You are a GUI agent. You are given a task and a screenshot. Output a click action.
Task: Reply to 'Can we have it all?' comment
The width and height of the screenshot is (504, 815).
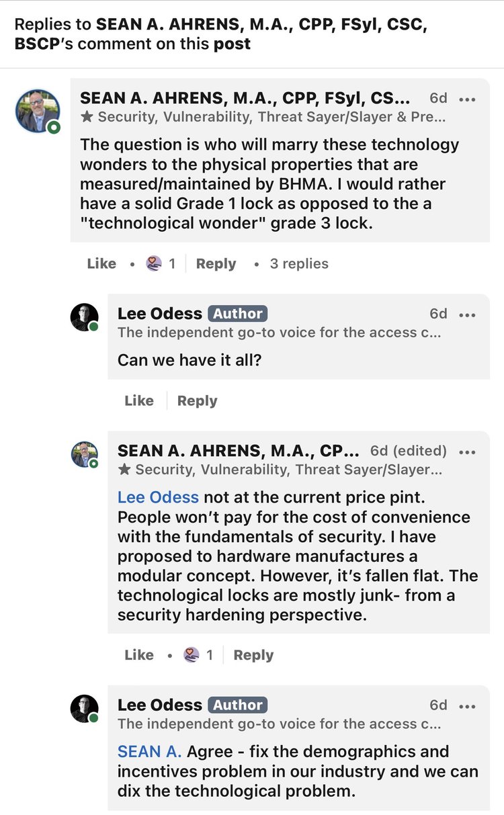point(197,400)
